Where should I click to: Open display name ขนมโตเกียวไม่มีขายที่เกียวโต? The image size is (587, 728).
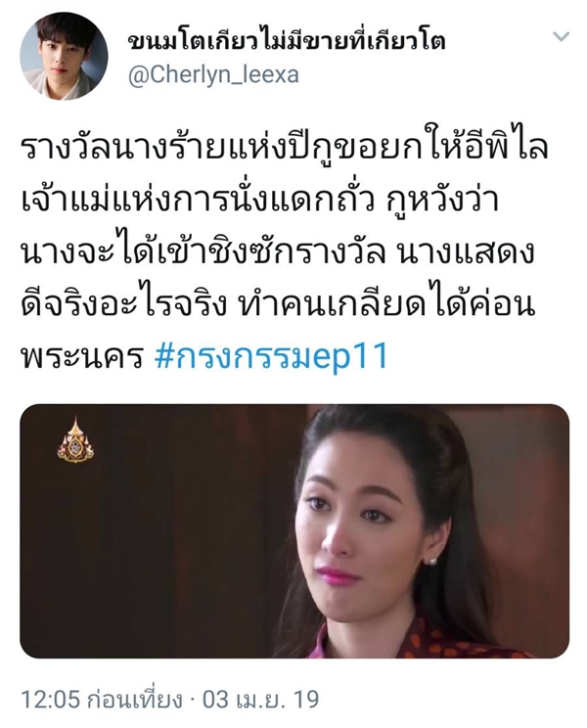click(x=287, y=41)
